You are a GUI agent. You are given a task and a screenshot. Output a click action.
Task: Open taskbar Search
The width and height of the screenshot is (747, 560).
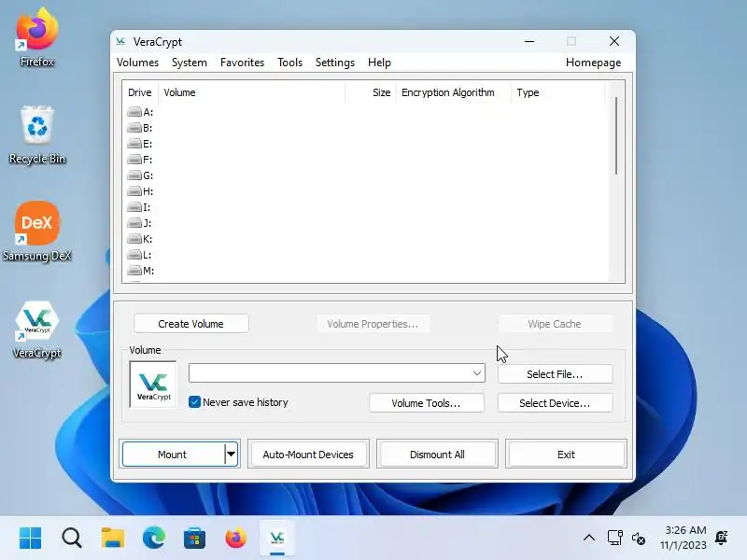72,539
